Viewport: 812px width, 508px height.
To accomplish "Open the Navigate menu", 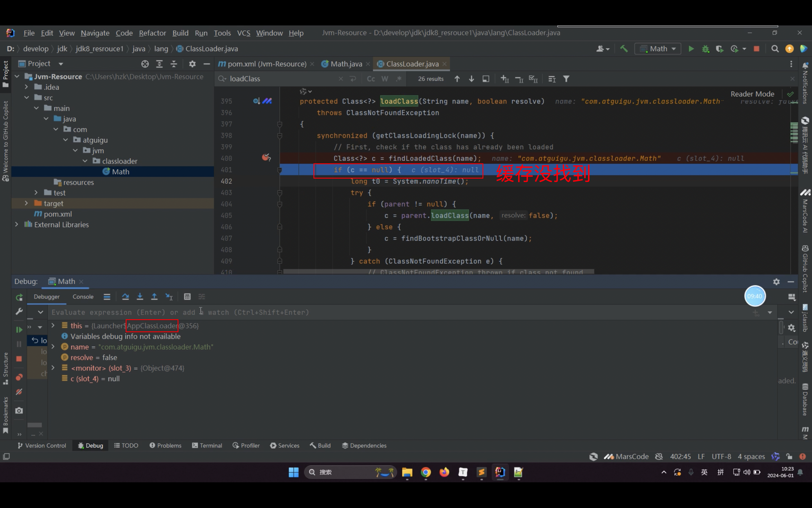I will click(95, 33).
